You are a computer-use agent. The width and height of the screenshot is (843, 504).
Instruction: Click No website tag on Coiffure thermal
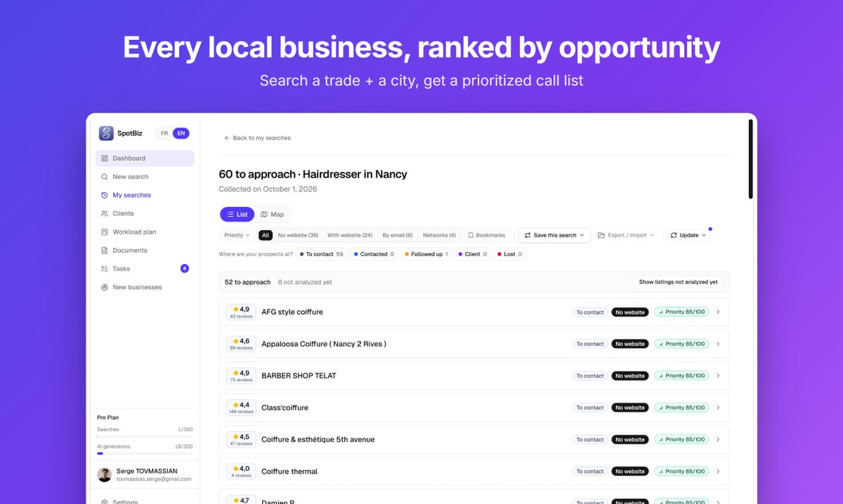(x=630, y=472)
